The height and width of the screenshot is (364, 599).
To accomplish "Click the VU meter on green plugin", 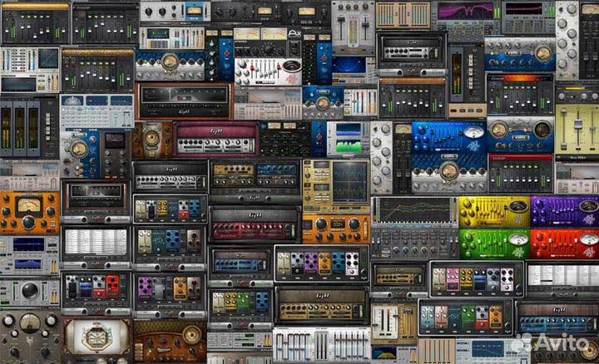I will pos(517,239).
